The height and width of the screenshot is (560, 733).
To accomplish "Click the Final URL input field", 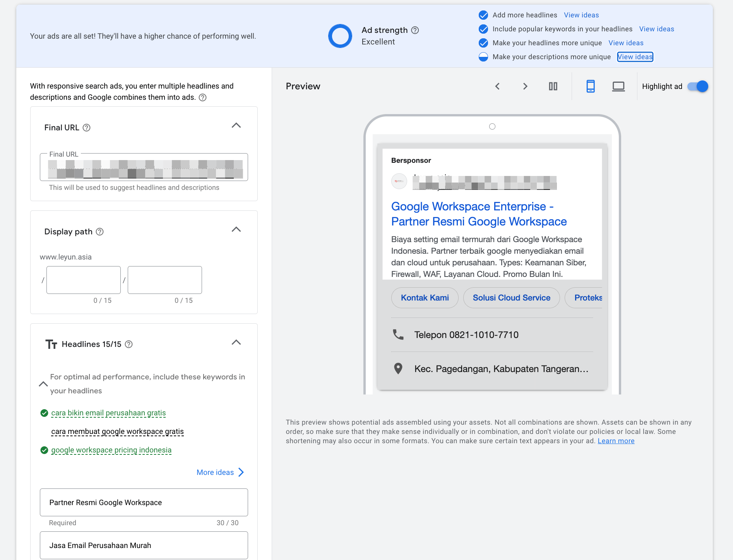I will [144, 167].
